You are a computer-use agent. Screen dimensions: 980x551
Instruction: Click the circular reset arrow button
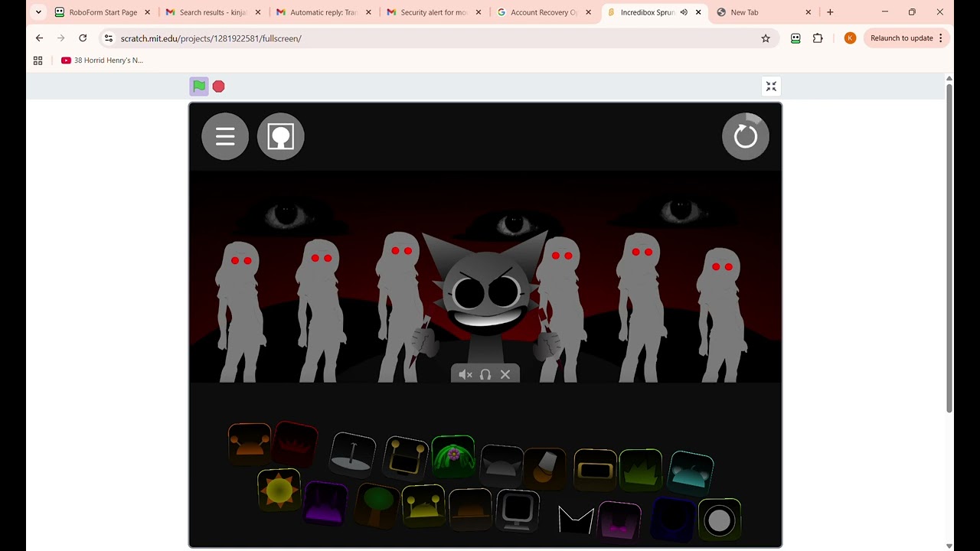tap(746, 136)
